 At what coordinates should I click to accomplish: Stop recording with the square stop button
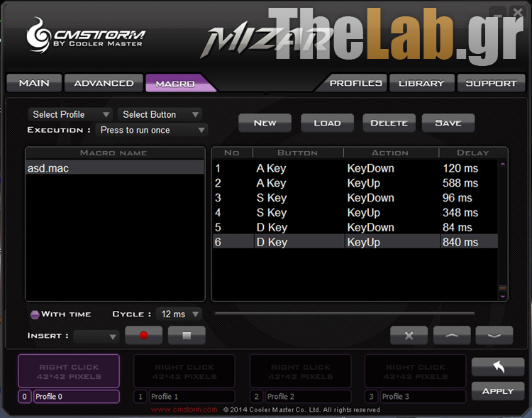[x=187, y=336]
